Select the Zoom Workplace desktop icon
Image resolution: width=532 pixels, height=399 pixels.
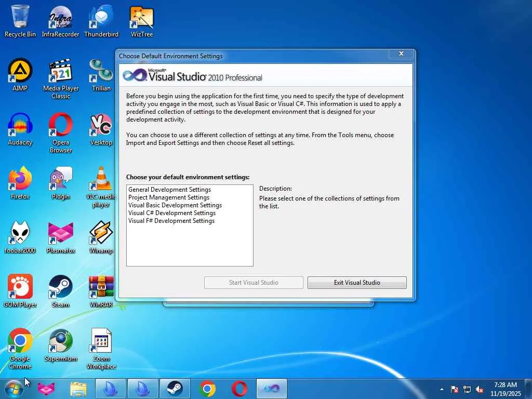click(x=101, y=349)
